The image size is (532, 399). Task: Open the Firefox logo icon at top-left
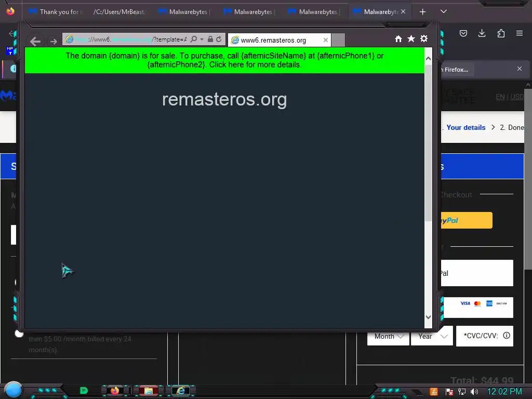[10, 11]
